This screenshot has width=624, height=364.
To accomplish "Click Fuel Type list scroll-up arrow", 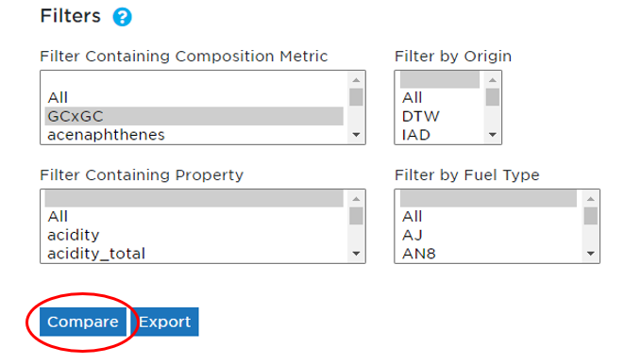I will click(x=591, y=199).
